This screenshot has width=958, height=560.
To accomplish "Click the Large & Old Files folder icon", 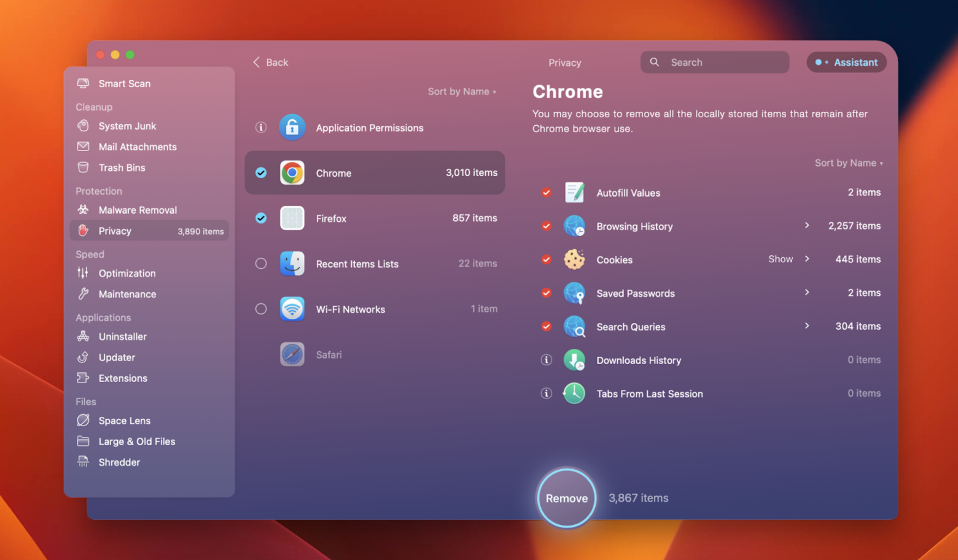I will (x=83, y=441).
